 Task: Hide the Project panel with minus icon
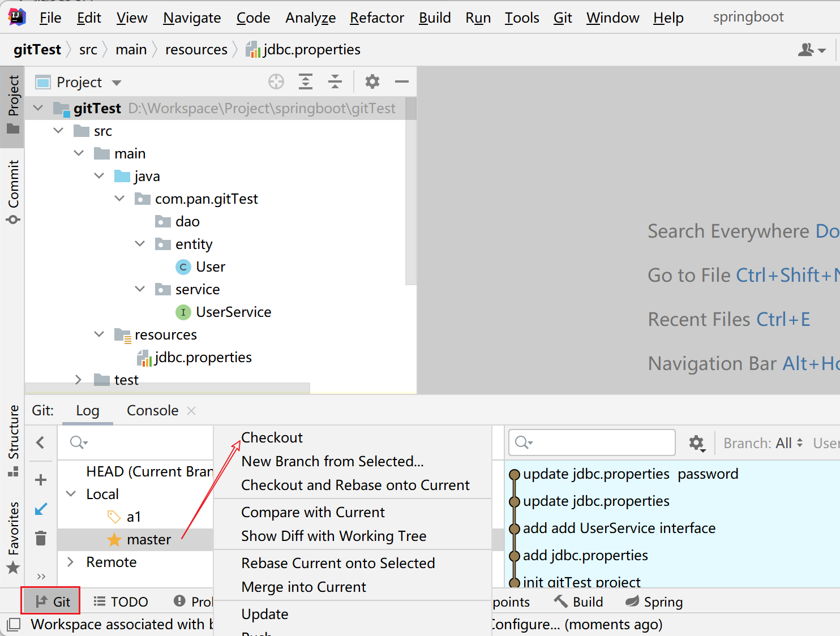coord(402,82)
